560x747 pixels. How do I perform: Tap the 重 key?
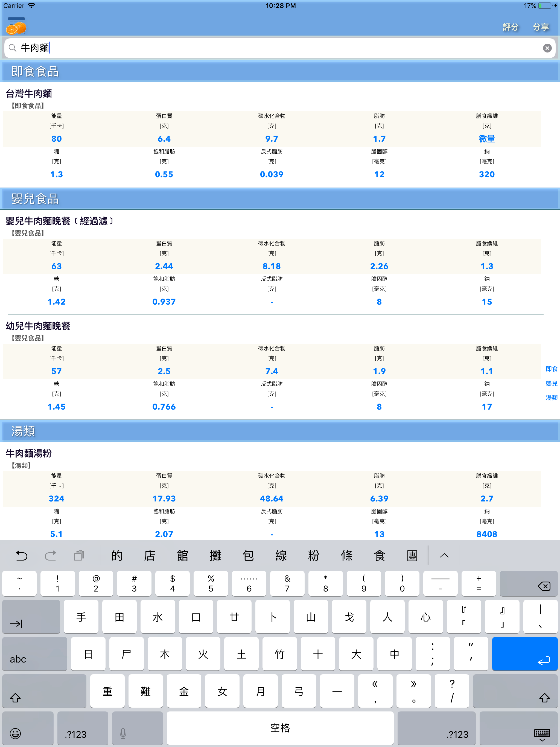point(107,691)
